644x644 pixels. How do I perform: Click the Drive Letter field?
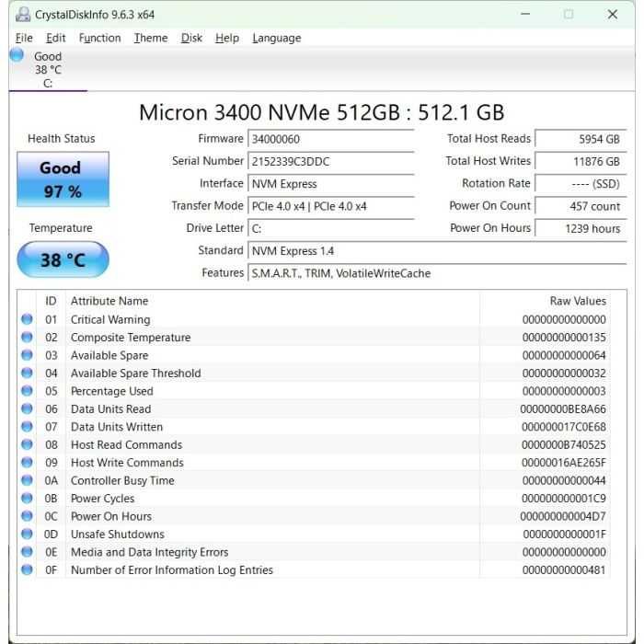point(331,228)
